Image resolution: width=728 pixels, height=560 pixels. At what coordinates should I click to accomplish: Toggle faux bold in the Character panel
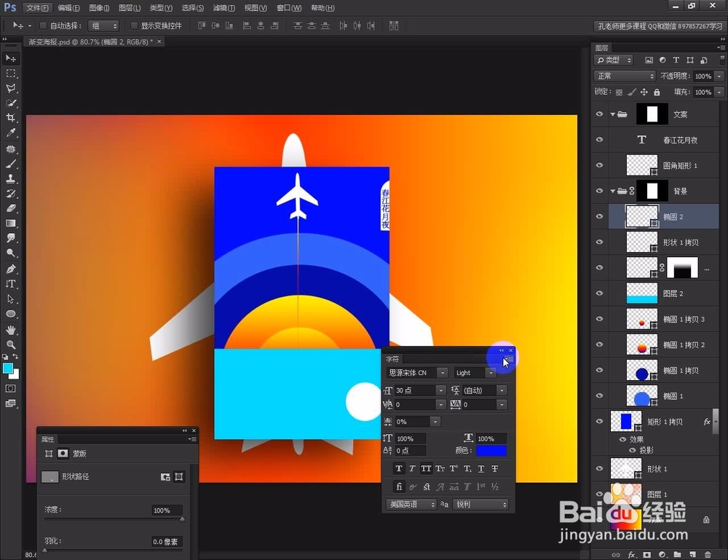click(x=399, y=468)
